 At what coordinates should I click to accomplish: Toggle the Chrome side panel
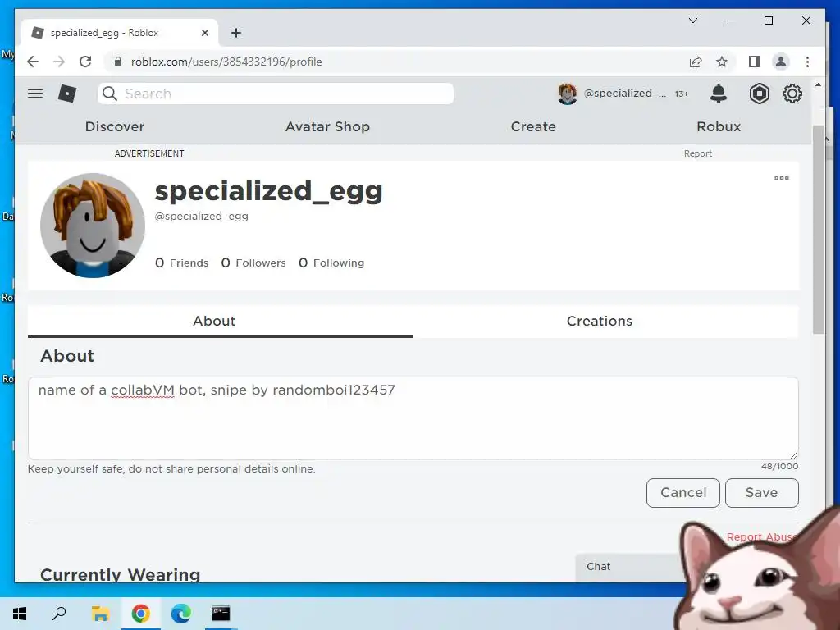[x=755, y=62]
